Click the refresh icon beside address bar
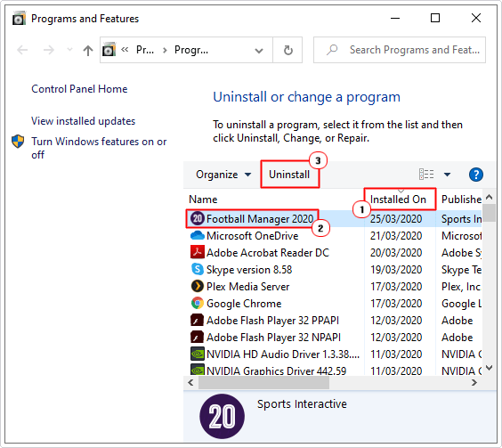The height and width of the screenshot is (448, 502). coord(287,50)
